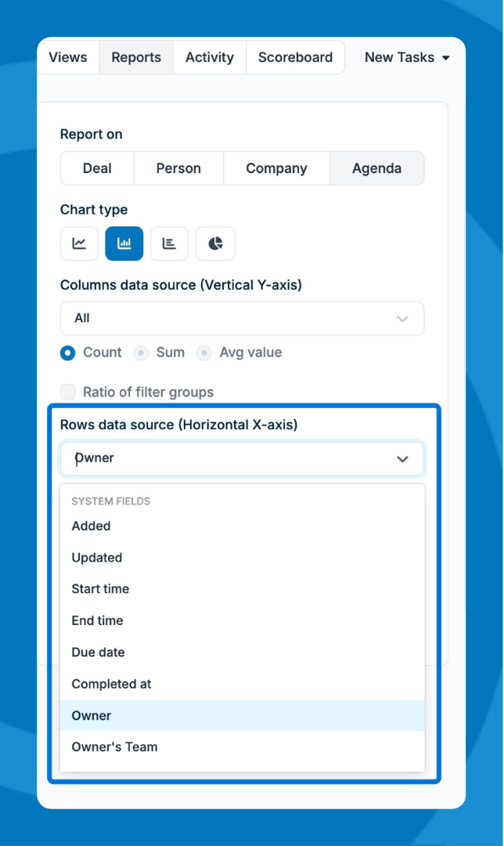Select the line chart type icon
504x846 pixels.
point(79,244)
